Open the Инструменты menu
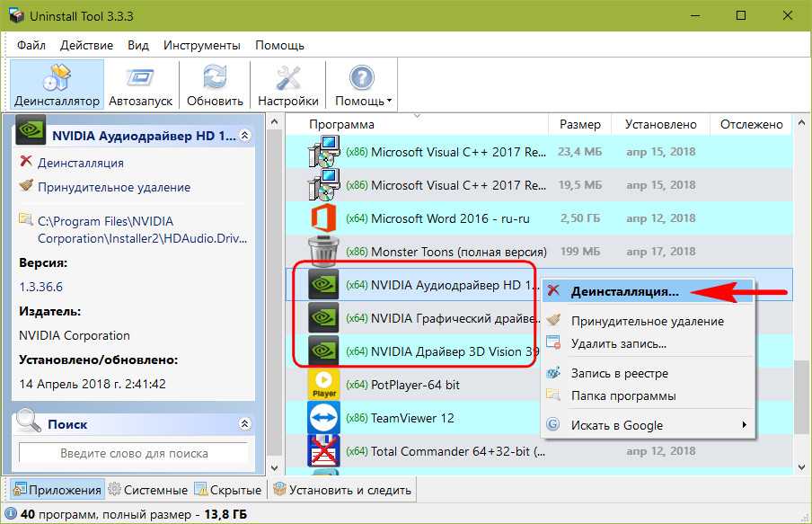812x524 pixels. click(201, 45)
